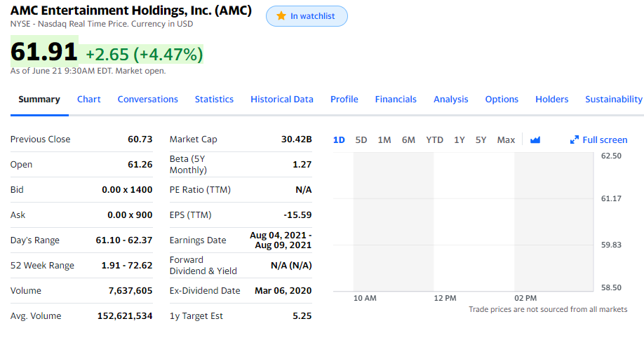Select the 5D chart range

[361, 140]
